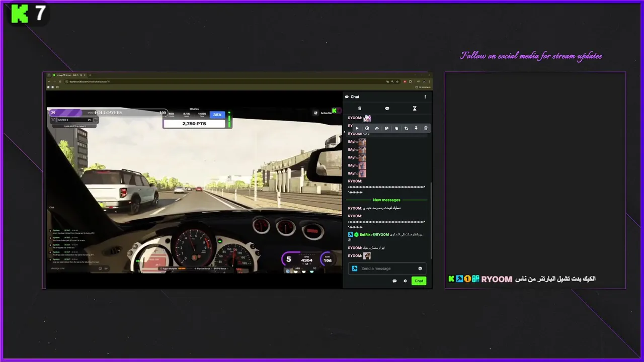The image size is (644, 362).
Task: Click the followers goal progress bar
Action: pos(108,113)
